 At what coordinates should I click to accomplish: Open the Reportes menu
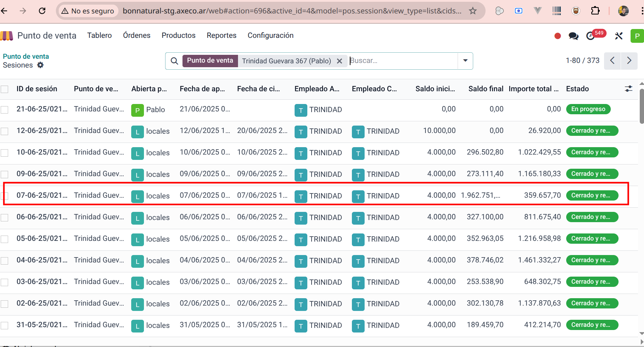tap(221, 35)
